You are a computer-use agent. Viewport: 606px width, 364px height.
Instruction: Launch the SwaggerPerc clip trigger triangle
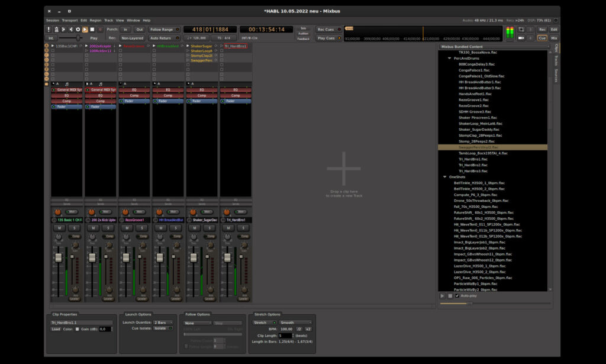(x=188, y=60)
